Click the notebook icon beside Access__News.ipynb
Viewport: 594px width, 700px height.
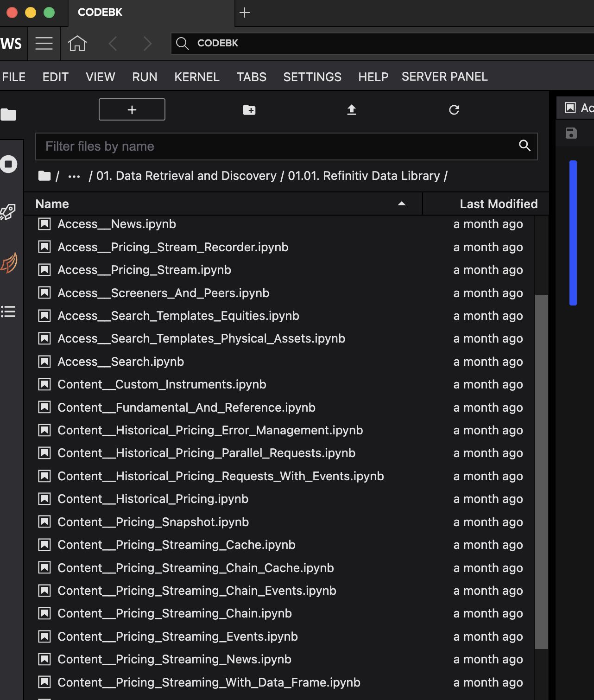44,224
